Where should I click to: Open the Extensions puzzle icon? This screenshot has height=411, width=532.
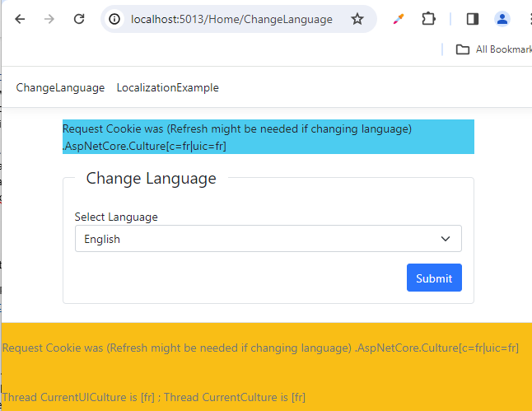click(428, 19)
